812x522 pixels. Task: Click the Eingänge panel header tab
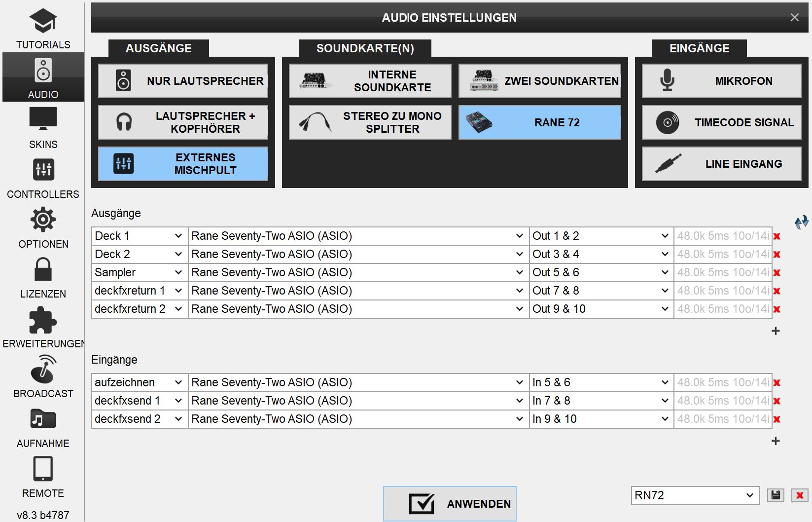(700, 48)
